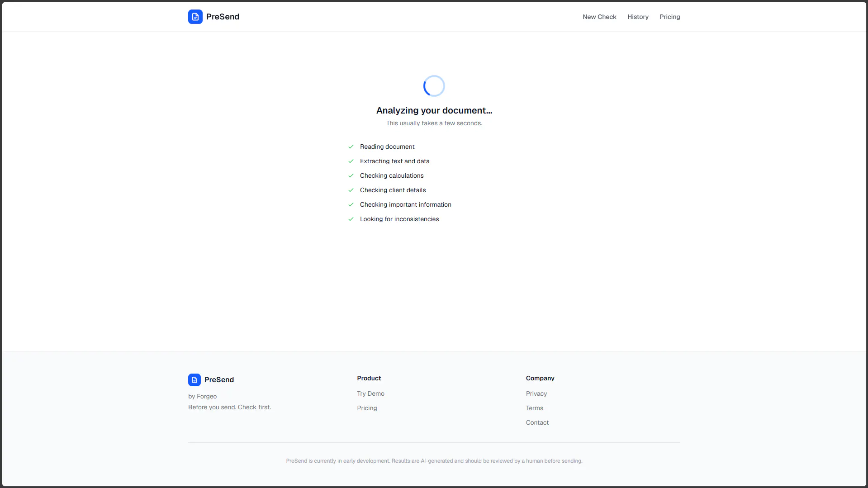This screenshot has height=488, width=868.
Task: Click the checkmark beside Checking client details
Action: [351, 190]
